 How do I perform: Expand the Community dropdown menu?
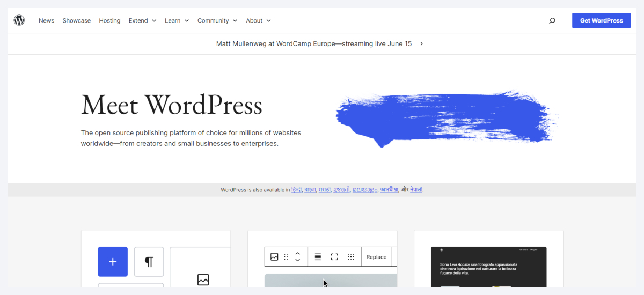click(x=217, y=20)
